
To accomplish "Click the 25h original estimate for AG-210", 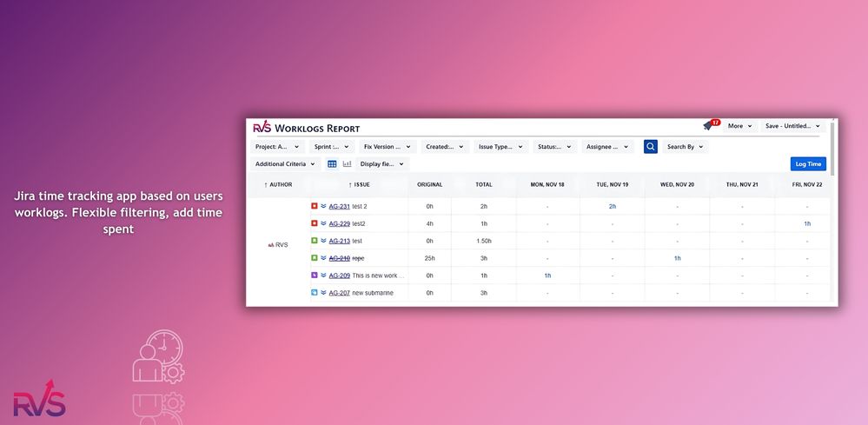I will (x=429, y=258).
